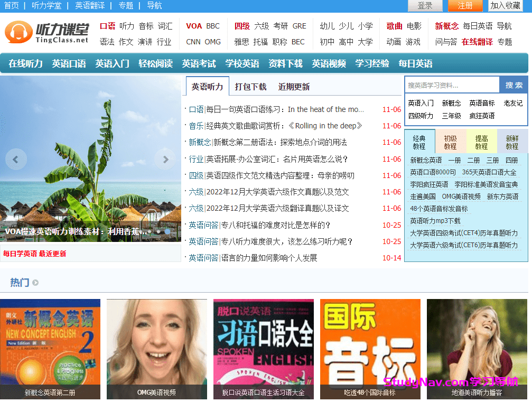The height and width of the screenshot is (402, 532).
Task: Go to previous carousel slide arrow
Action: [x=16, y=159]
